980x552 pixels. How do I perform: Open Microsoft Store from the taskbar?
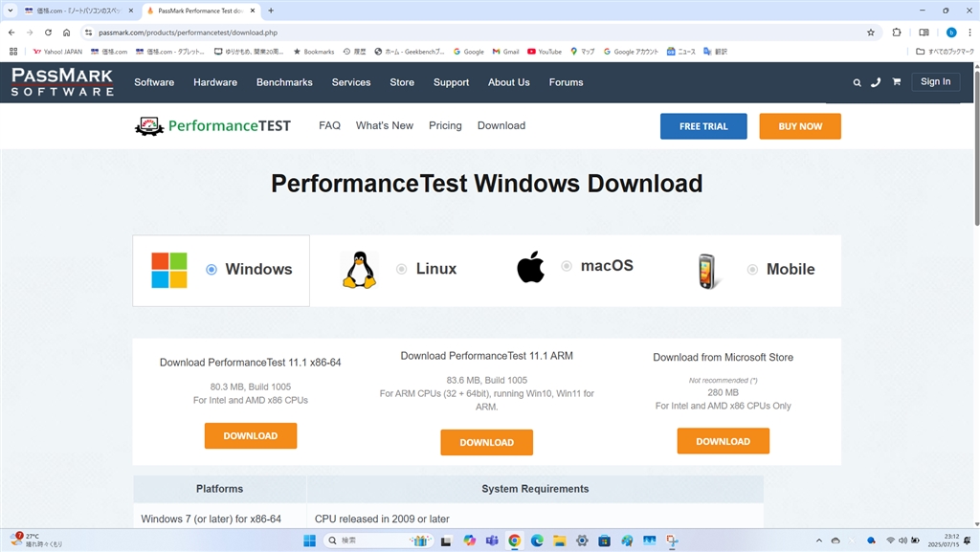605,541
